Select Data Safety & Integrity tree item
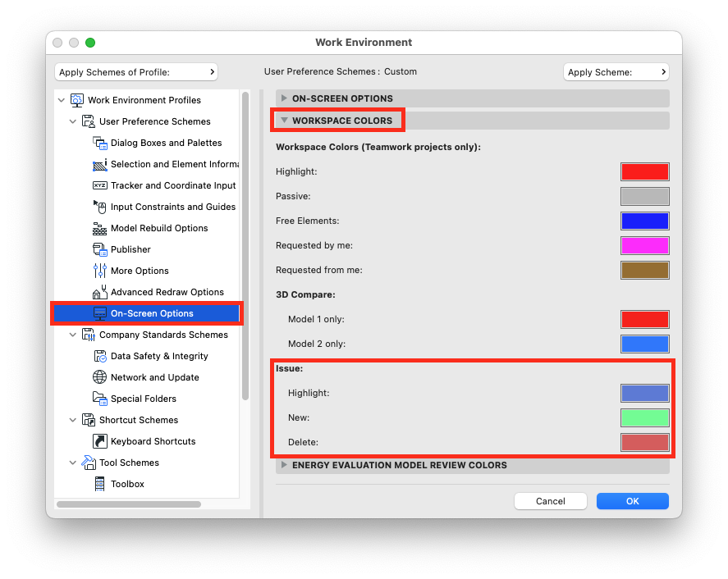 click(x=159, y=356)
